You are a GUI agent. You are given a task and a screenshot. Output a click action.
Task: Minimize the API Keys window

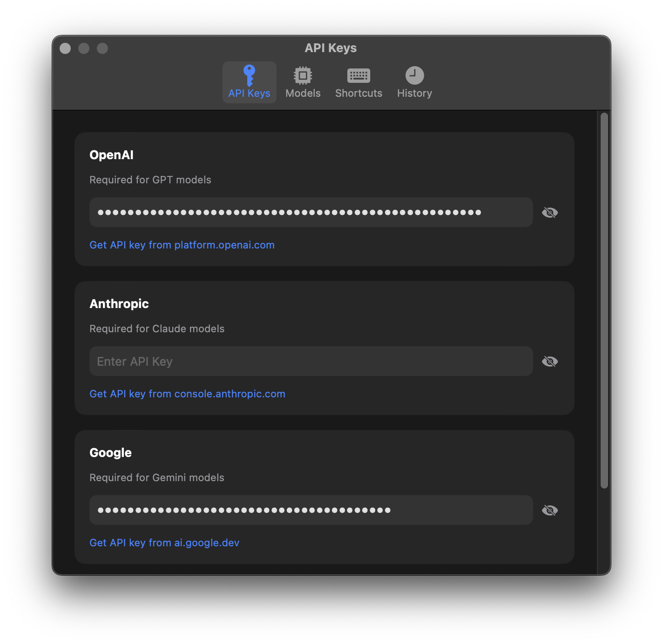click(x=84, y=48)
